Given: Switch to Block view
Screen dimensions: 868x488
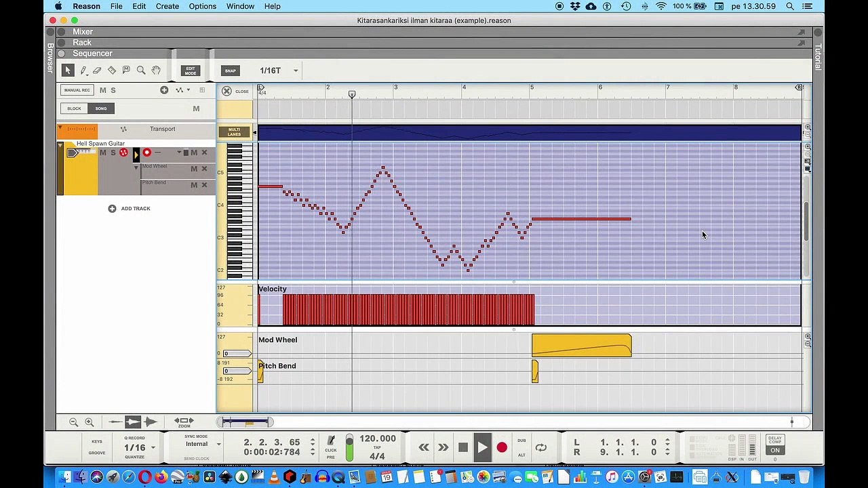Looking at the screenshot, I should (74, 108).
